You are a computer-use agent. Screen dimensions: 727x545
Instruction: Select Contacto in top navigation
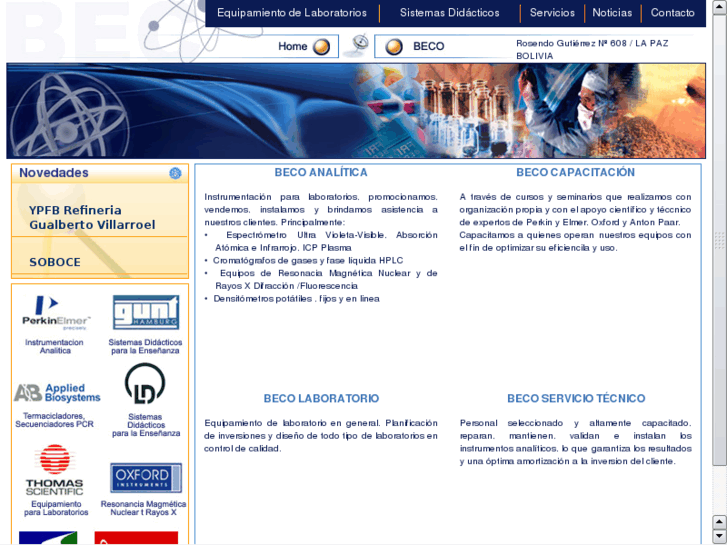click(x=672, y=13)
